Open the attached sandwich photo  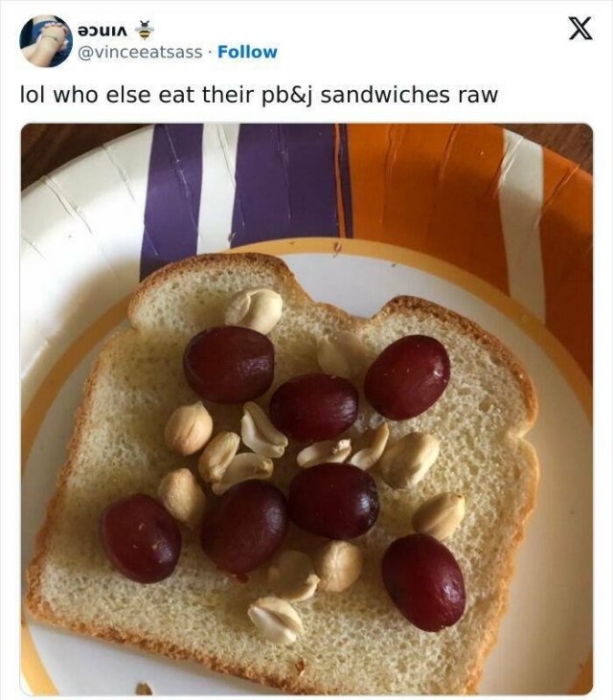pyautogui.click(x=306, y=409)
